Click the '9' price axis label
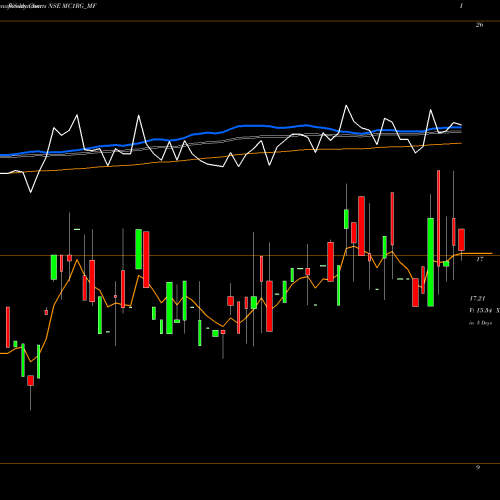500x500 pixels. 478,467
